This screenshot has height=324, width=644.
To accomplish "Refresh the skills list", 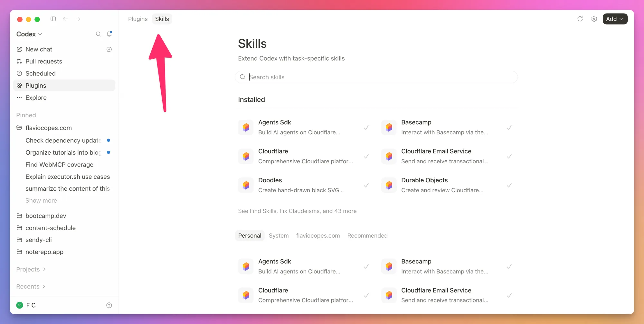I will click(x=580, y=19).
